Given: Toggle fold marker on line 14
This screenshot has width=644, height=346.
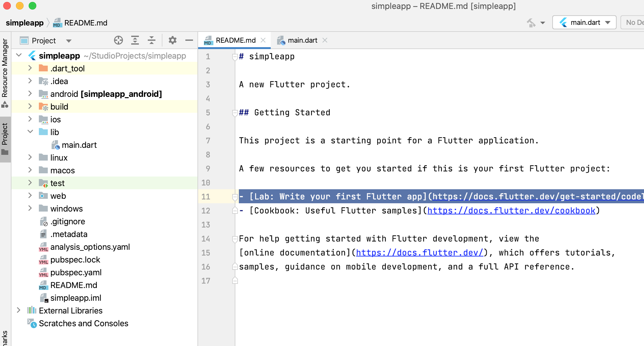Looking at the screenshot, I should [235, 239].
